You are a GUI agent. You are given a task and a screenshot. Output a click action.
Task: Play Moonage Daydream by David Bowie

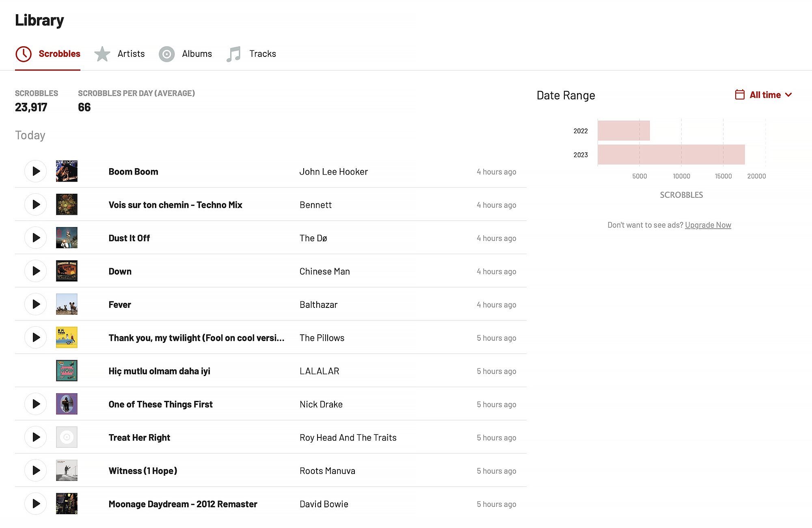[35, 503]
